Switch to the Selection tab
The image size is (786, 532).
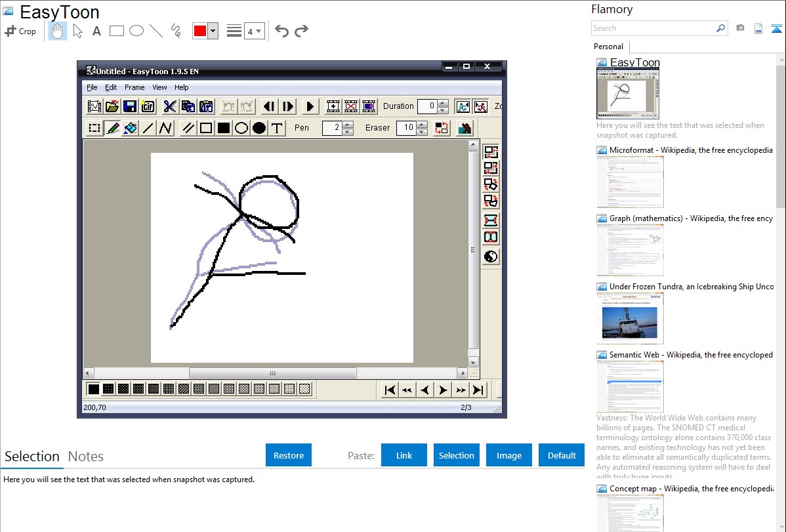(32, 457)
